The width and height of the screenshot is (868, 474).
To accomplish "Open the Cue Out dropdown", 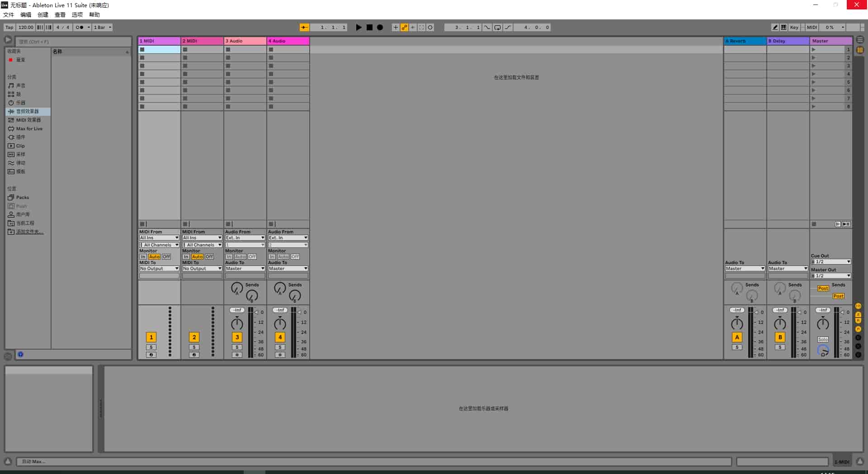I will (831, 262).
